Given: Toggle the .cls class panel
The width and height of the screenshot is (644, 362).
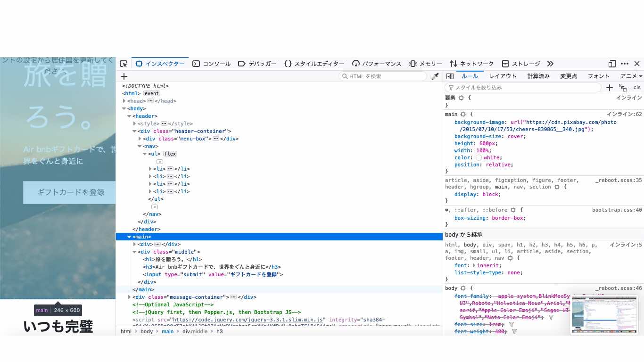Looking at the screenshot, I should 636,88.
